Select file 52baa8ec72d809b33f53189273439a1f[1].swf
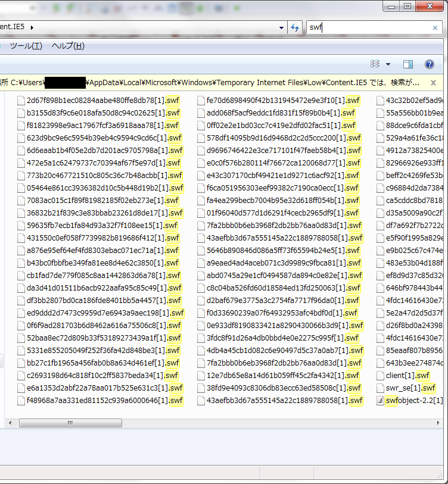This screenshot has width=448, height=484. (99, 338)
